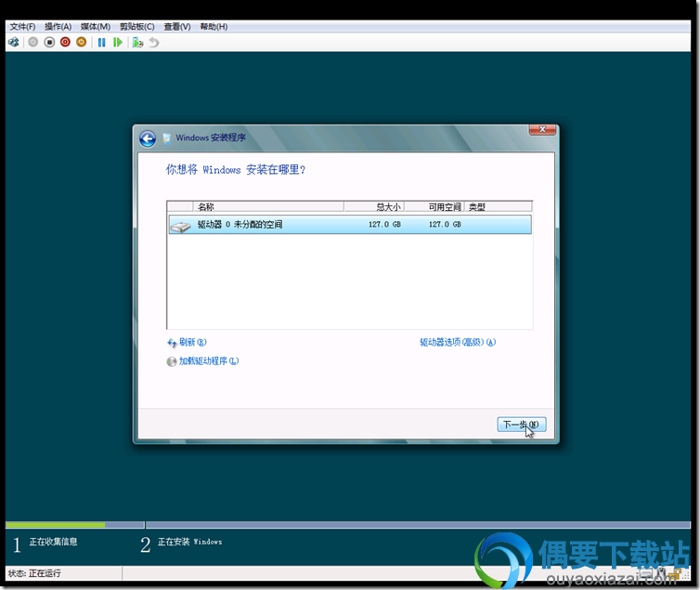Click 加载驱动程序(L) link

click(209, 361)
